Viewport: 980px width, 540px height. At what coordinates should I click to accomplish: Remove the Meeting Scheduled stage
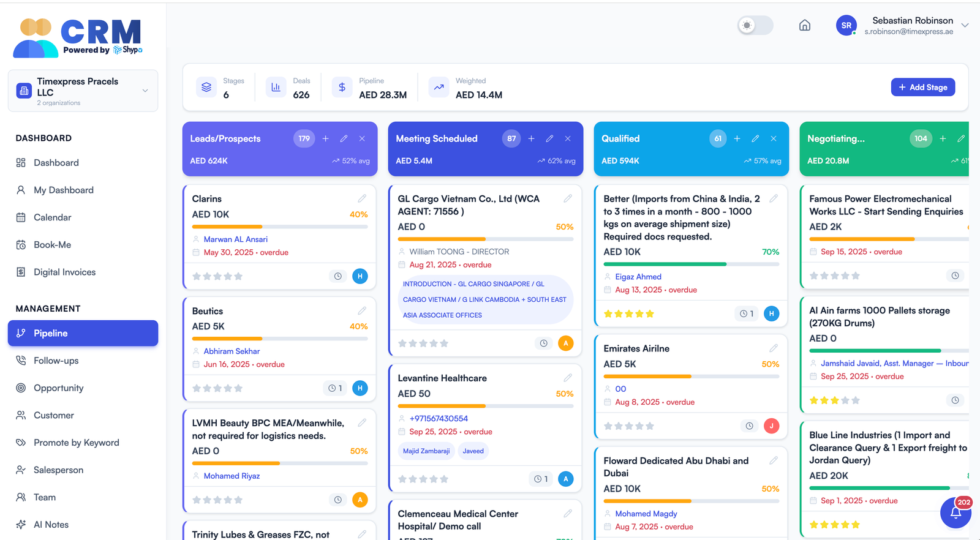[x=568, y=138]
